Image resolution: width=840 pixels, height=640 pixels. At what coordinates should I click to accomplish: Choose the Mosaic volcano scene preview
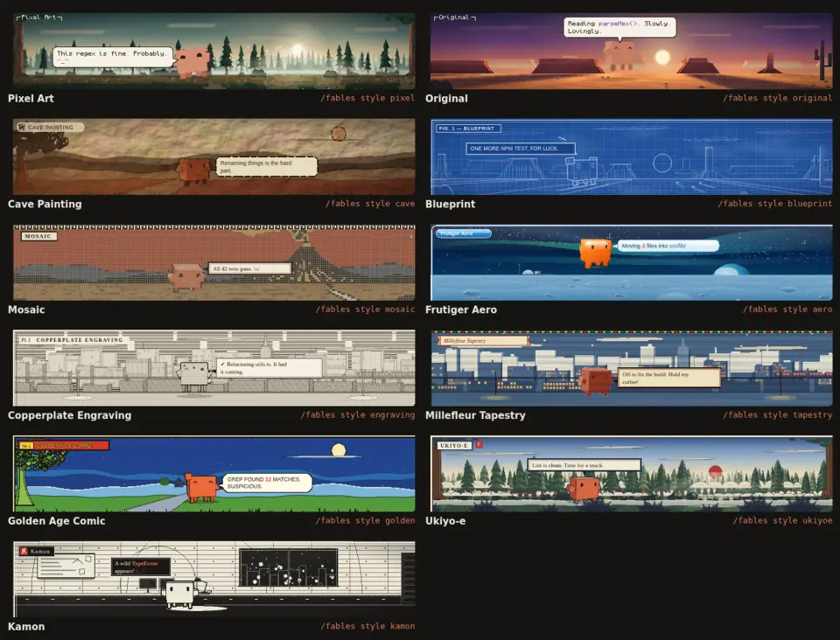[213, 261]
